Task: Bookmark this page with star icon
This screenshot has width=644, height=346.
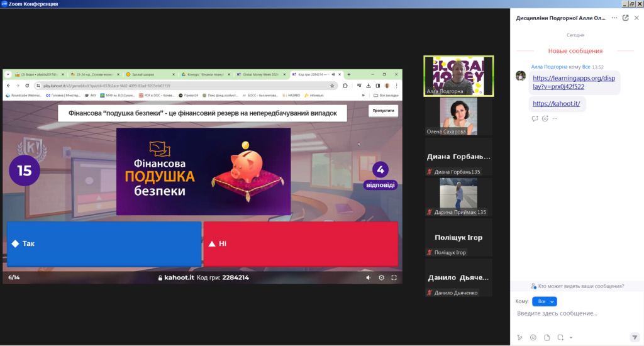Action: 332,86
